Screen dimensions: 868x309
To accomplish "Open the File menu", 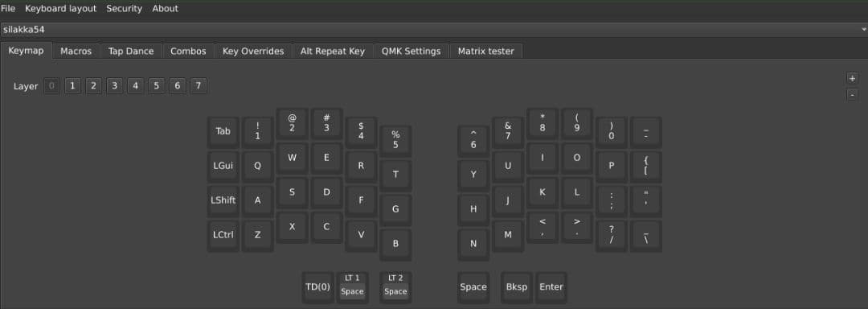I will coord(8,8).
